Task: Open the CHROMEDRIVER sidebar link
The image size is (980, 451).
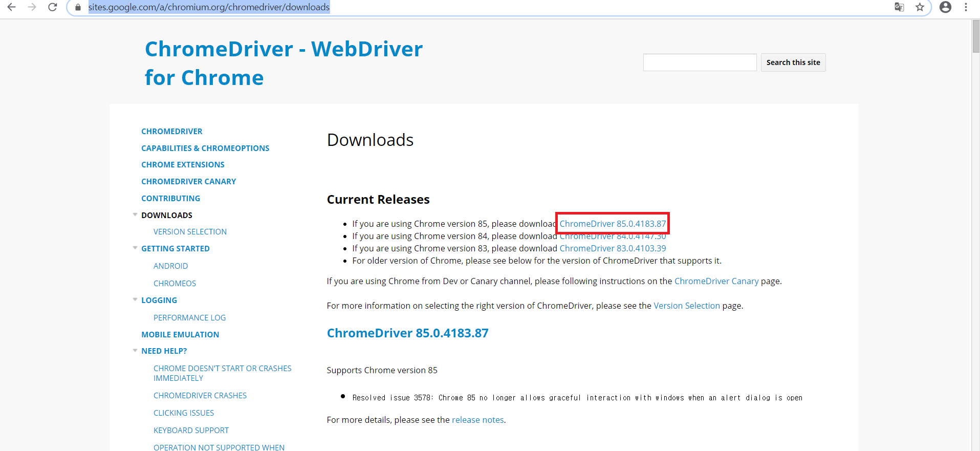Action: point(171,132)
